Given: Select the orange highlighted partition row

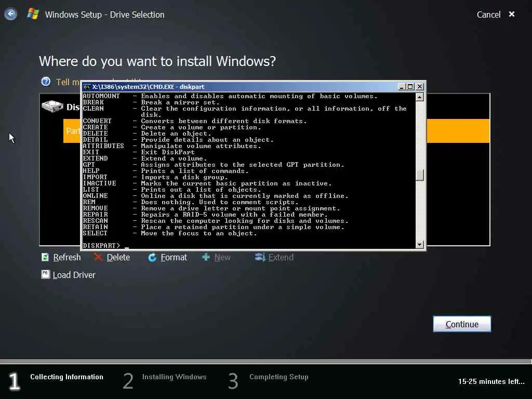Looking at the screenshot, I should coord(458,131).
